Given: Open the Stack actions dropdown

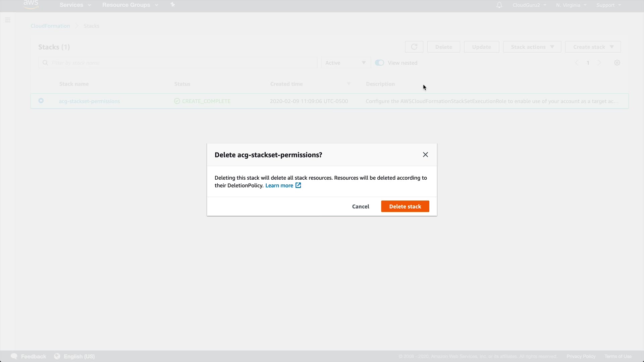Looking at the screenshot, I should (x=532, y=47).
